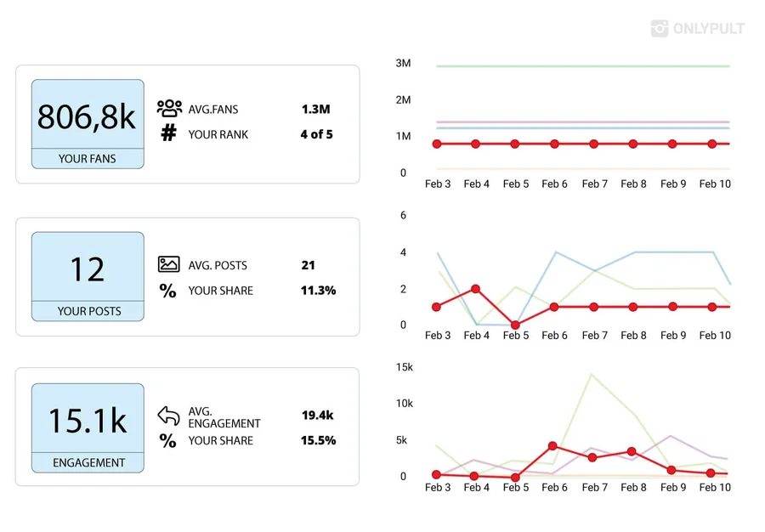This screenshot has height=532, width=765.
Task: Click the red Feb 5 zero point on posts chart
Action: pos(515,325)
